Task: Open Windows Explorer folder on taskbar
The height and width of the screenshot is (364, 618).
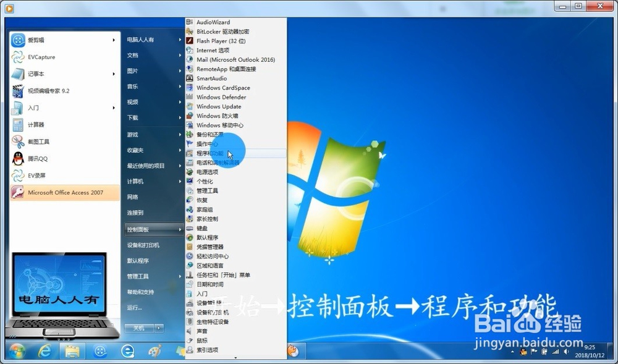Action: point(72,351)
